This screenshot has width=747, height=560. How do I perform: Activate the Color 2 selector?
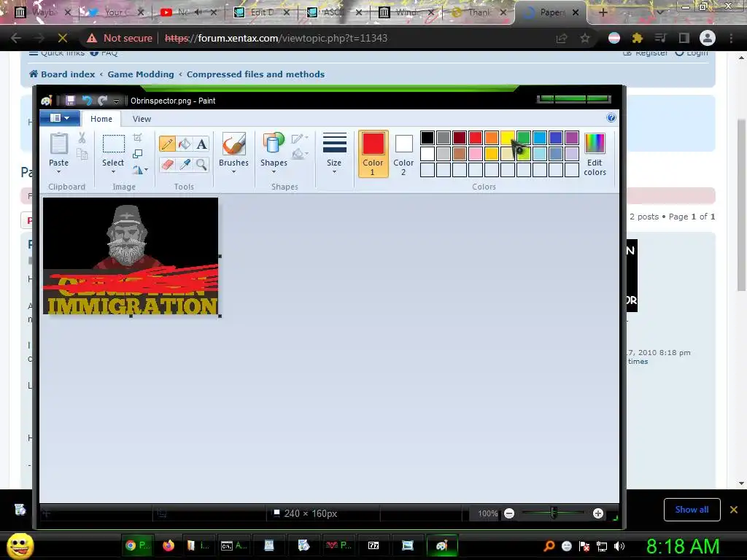tap(403, 153)
